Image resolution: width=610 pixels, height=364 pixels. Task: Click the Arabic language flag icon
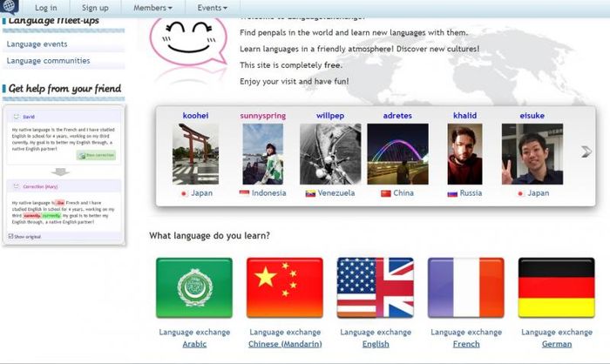(194, 287)
